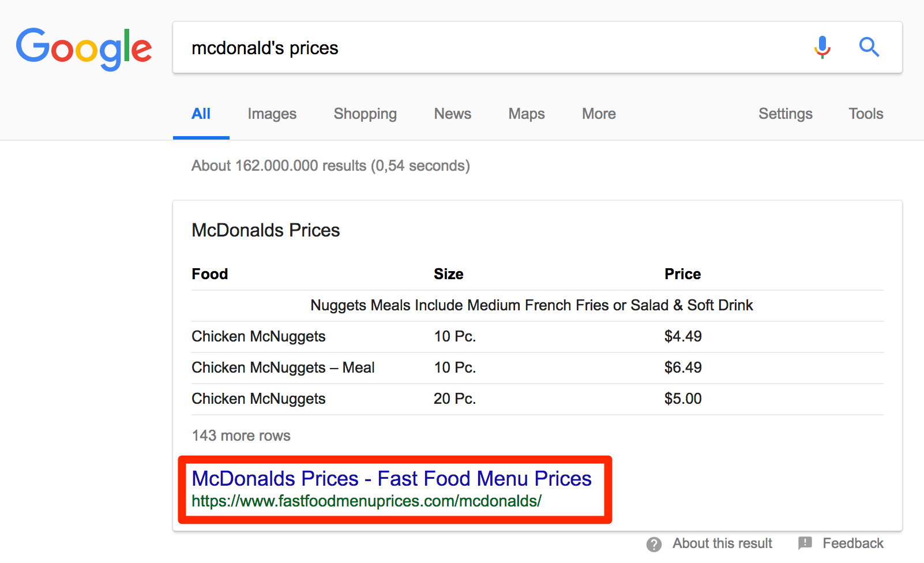Click the search box with mcdonald's prices
The height and width of the screenshot is (563, 924).
coord(490,48)
